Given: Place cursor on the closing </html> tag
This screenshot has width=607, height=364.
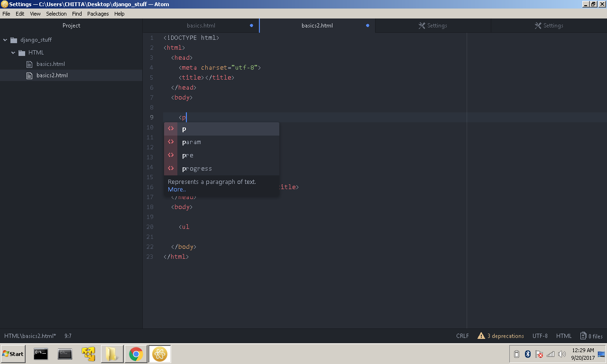Looking at the screenshot, I should (176, 257).
